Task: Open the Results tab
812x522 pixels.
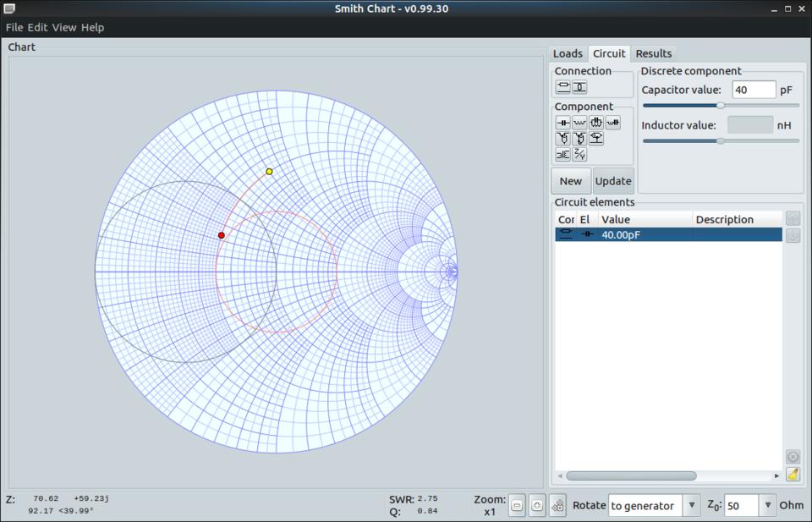Action: (x=653, y=53)
